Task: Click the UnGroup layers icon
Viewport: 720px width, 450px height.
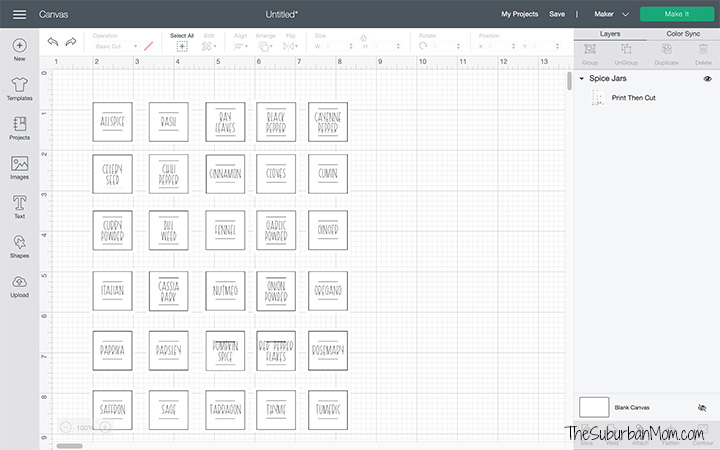Action: (x=626, y=49)
